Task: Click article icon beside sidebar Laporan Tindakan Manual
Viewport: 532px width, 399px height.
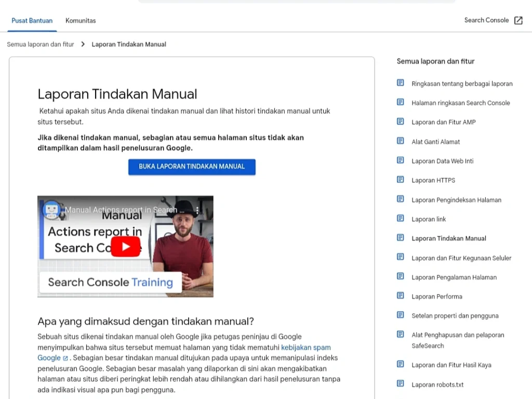Action: (x=401, y=237)
